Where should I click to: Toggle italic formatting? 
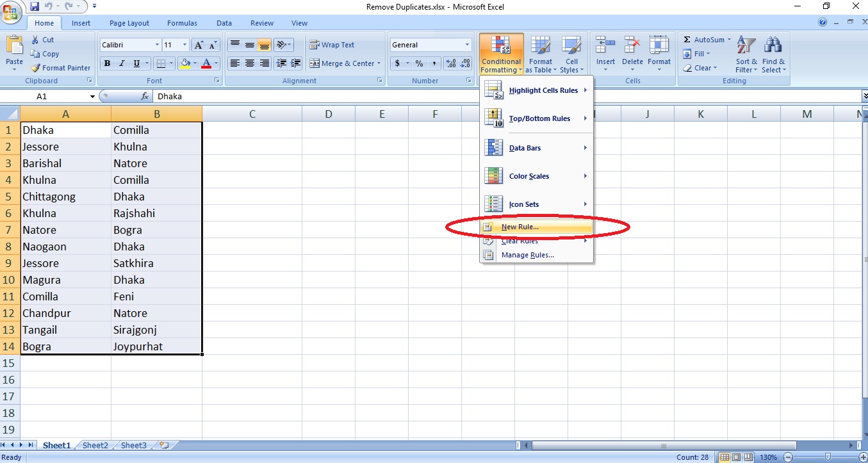tap(120, 63)
